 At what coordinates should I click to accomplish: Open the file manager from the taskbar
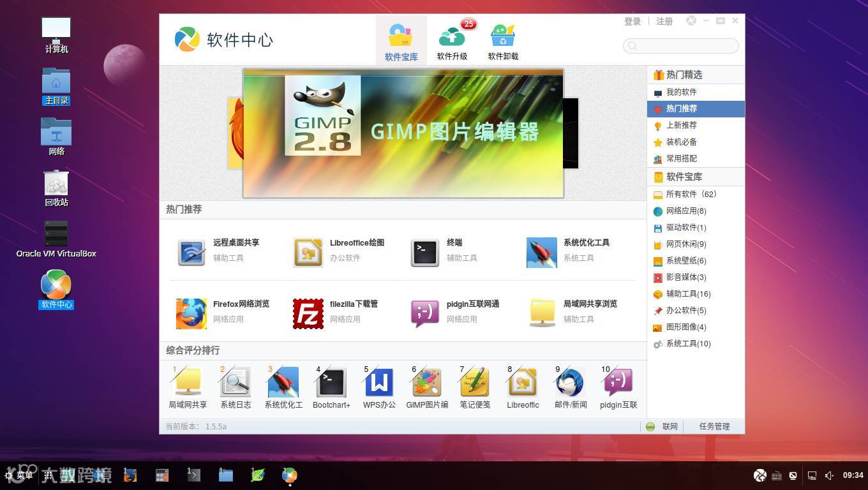(226, 475)
